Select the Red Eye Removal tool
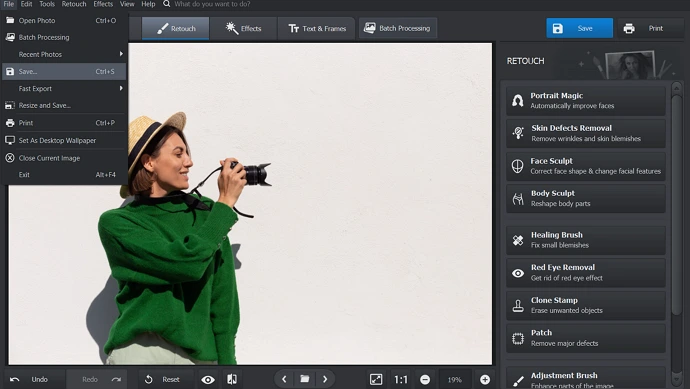The width and height of the screenshot is (690, 389). 586,272
